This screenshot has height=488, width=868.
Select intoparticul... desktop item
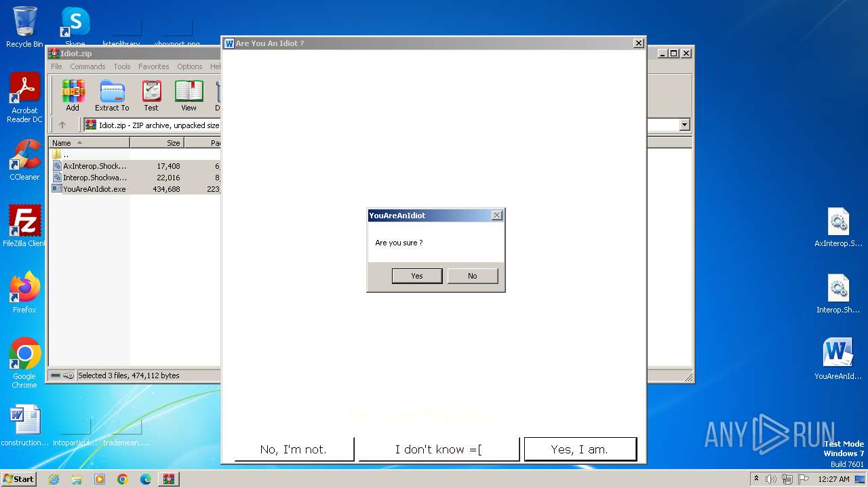tap(75, 430)
